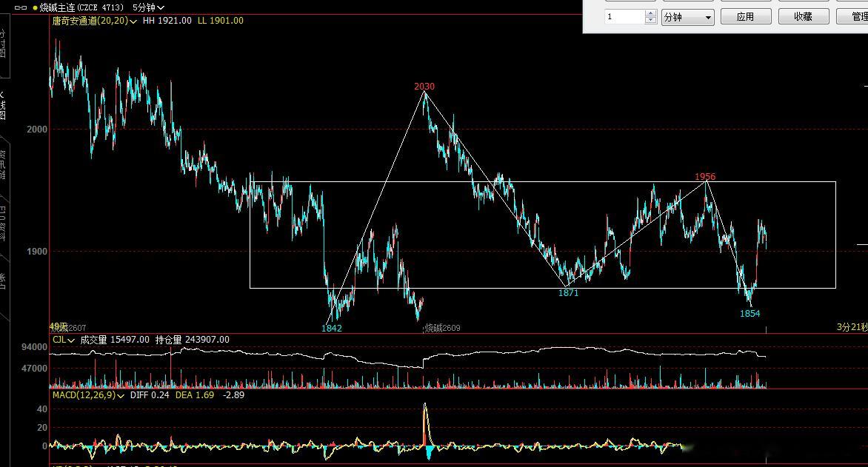This screenshot has height=467, width=868.
Task: Expand the MACD(12,26,9) indicator menu
Action: coord(88,395)
